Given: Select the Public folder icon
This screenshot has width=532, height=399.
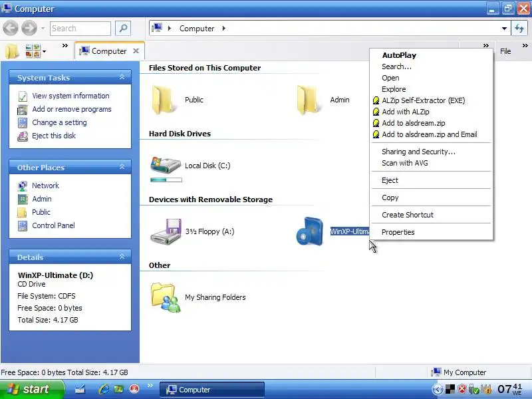Looking at the screenshot, I should click(164, 100).
